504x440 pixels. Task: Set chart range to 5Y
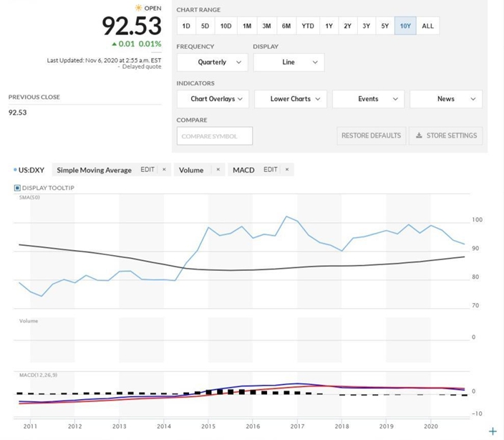pyautogui.click(x=384, y=26)
